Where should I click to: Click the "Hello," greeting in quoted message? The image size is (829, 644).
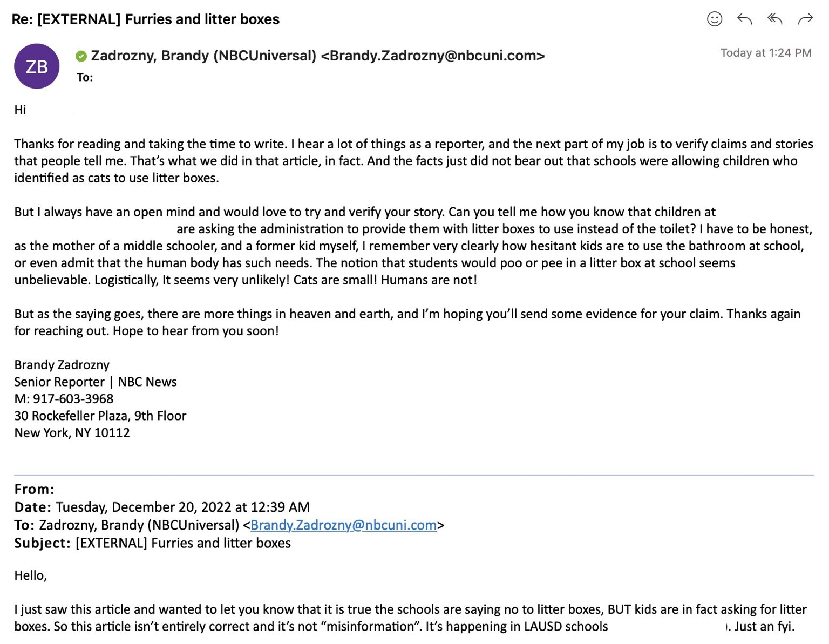coord(30,575)
